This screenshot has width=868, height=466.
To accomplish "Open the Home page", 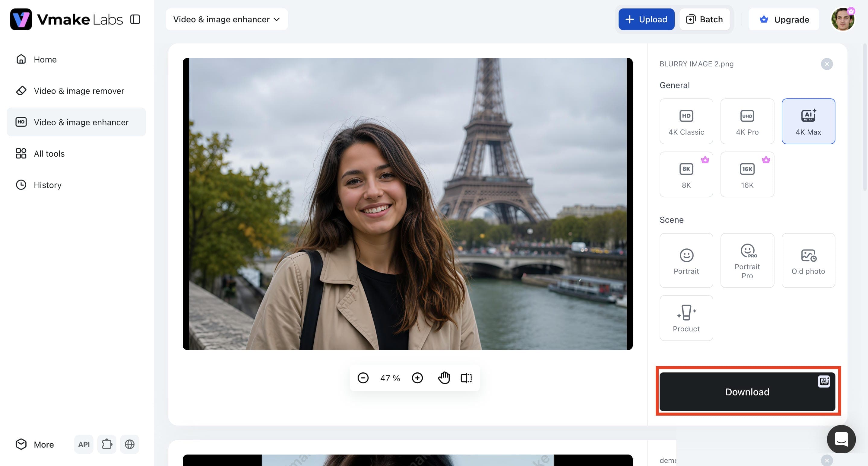I will [x=76, y=59].
